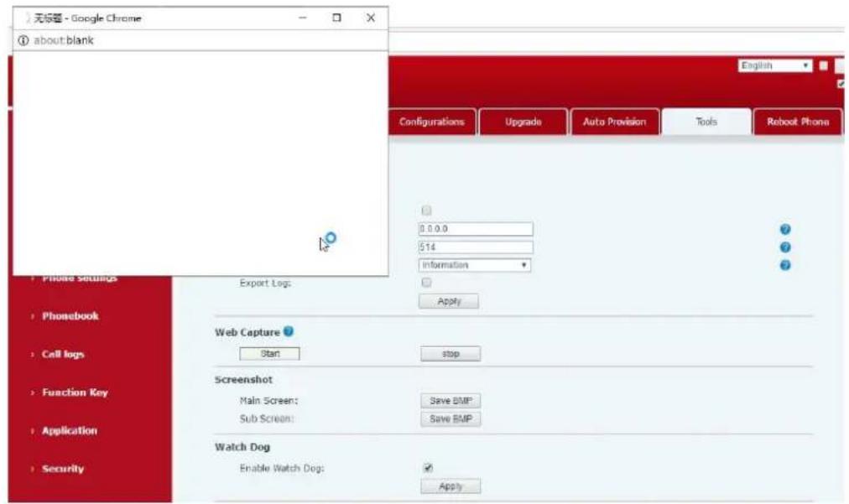Open help icon beside 514 port field

(x=785, y=247)
